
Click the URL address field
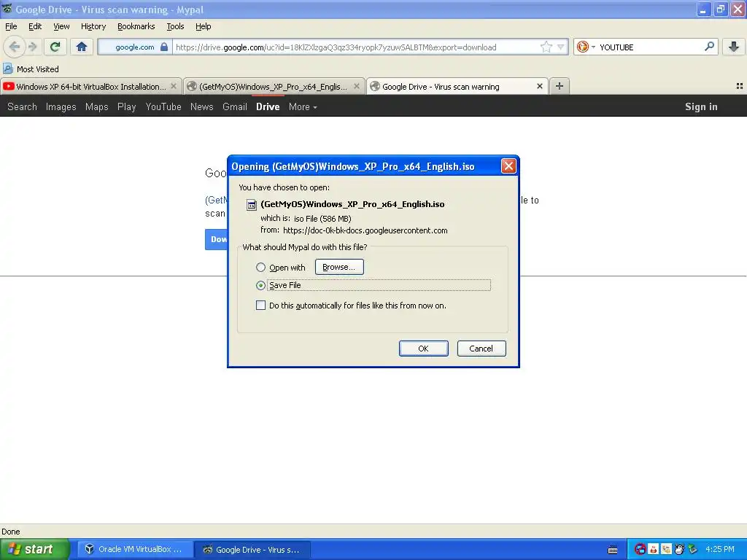coord(357,47)
